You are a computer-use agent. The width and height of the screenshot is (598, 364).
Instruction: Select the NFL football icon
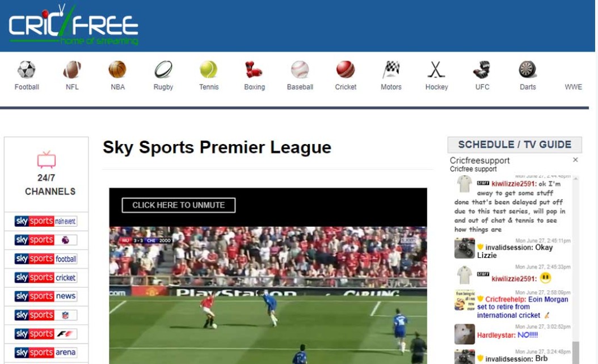point(72,70)
